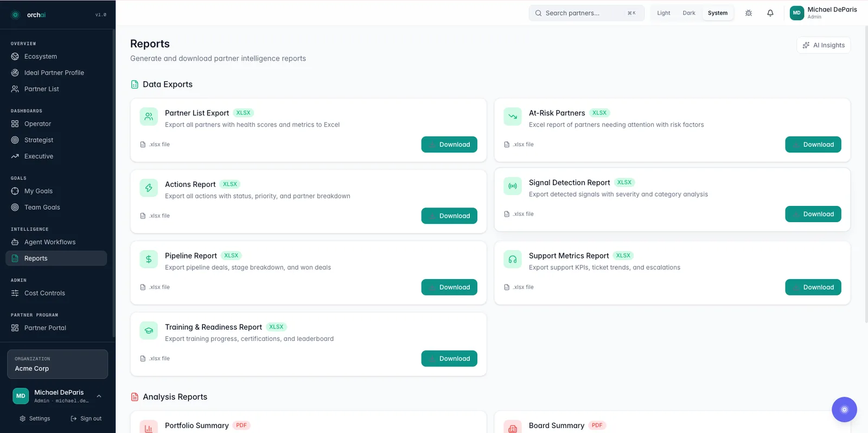The height and width of the screenshot is (433, 868).
Task: Focus the Search partners field
Action: click(x=586, y=13)
